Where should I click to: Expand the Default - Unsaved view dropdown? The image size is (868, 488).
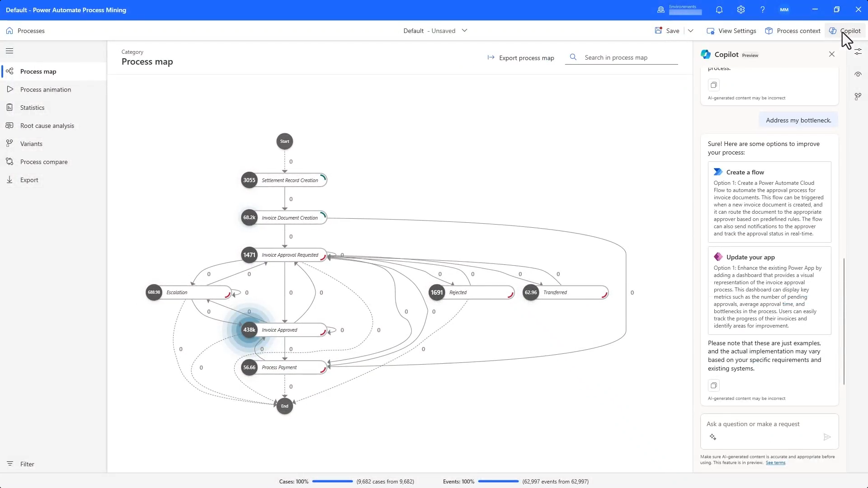coord(464,31)
